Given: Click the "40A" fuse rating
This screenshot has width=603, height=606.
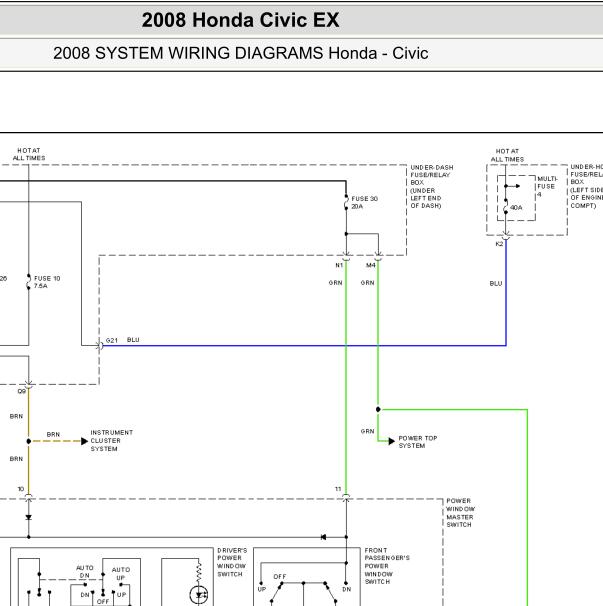Looking at the screenshot, I should pos(516,208).
